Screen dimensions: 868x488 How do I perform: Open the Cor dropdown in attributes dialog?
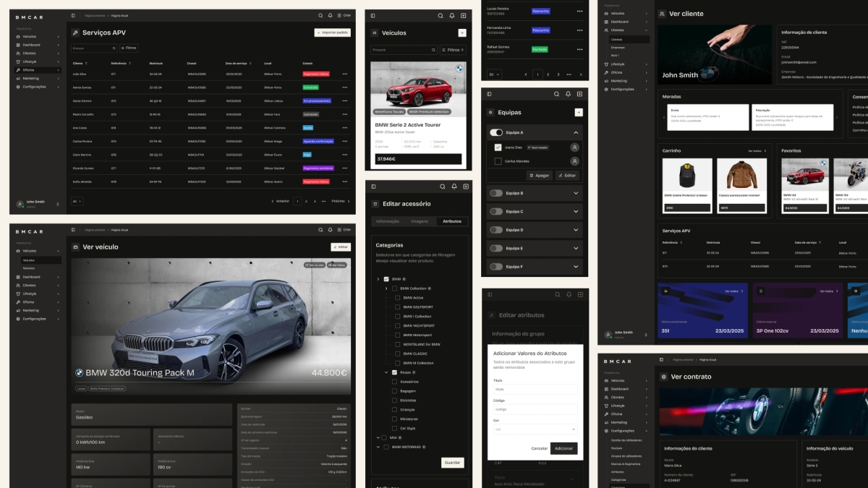click(x=535, y=429)
